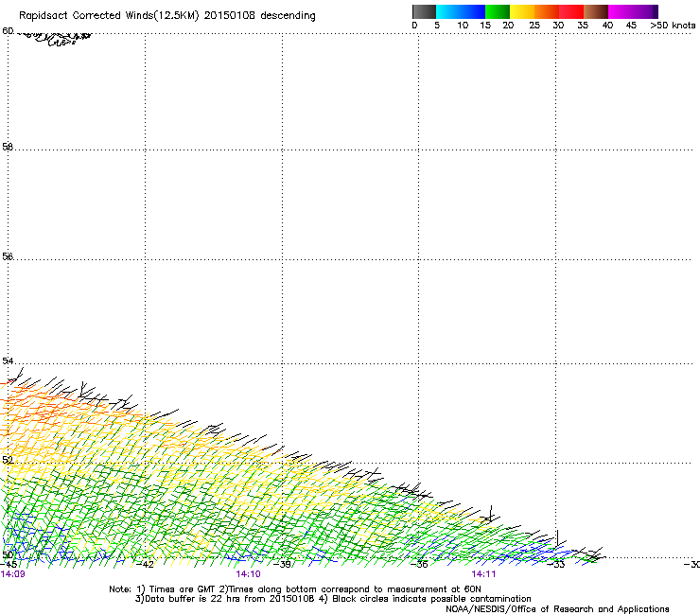700x615 pixels.
Task: Click the chart title 'Rapidscat Corrected Winds(12.5KM)'
Action: tap(109, 16)
